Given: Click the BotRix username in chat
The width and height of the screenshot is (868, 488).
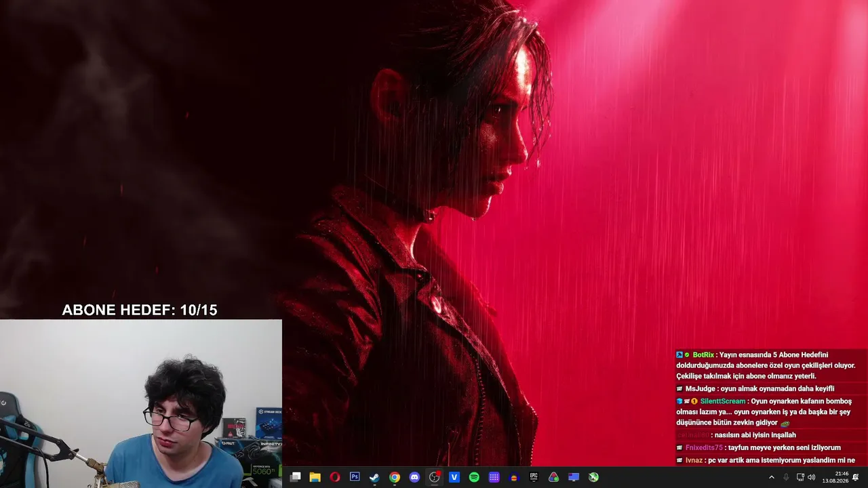Looking at the screenshot, I should point(703,355).
